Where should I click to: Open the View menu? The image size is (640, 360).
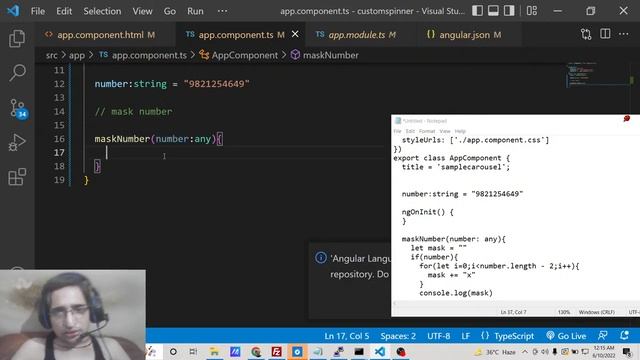click(x=142, y=11)
